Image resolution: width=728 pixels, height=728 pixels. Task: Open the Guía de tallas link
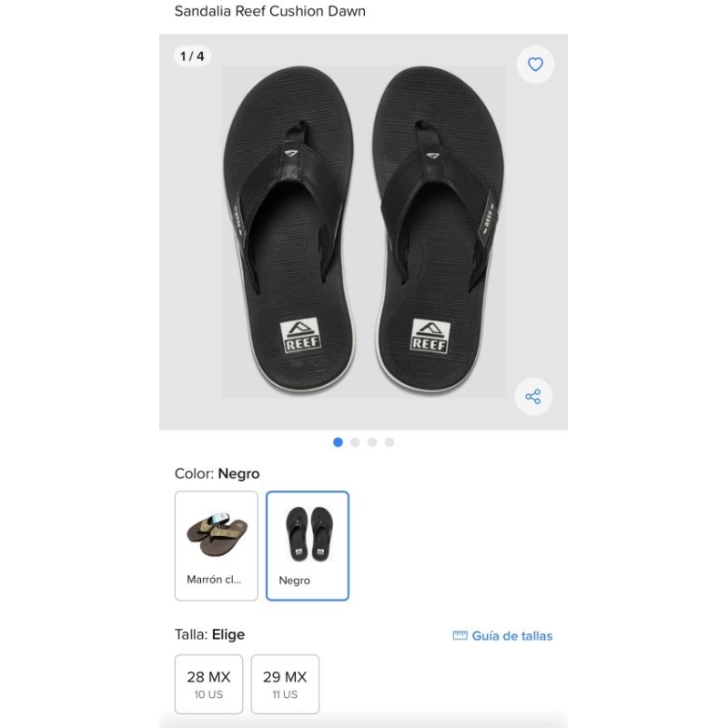tap(511, 636)
